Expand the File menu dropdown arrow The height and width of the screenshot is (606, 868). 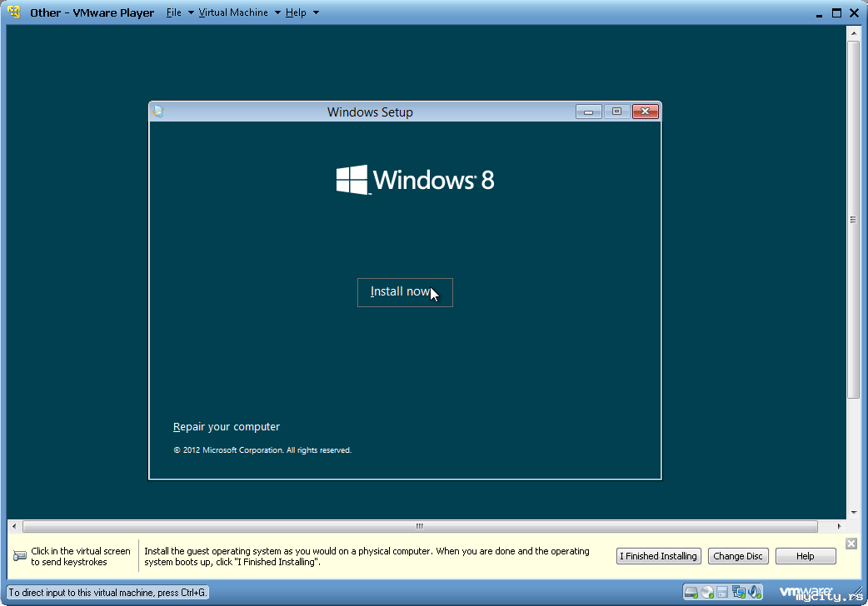coord(191,12)
